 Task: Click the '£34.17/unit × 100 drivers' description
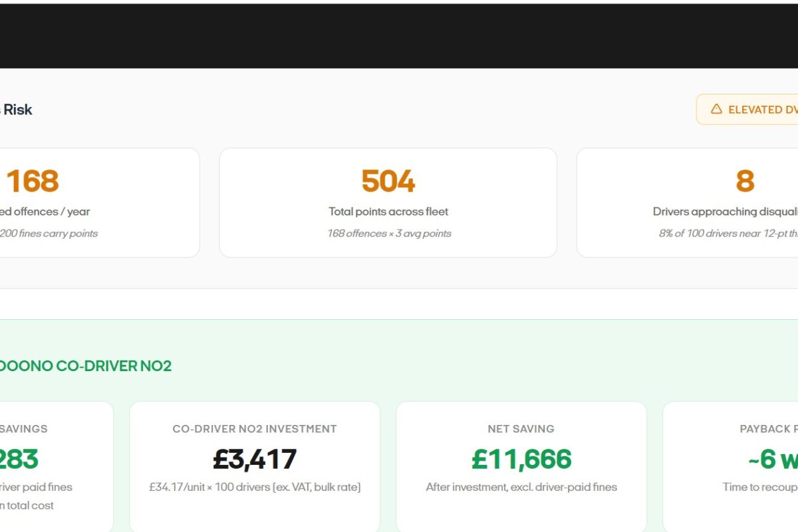255,487
